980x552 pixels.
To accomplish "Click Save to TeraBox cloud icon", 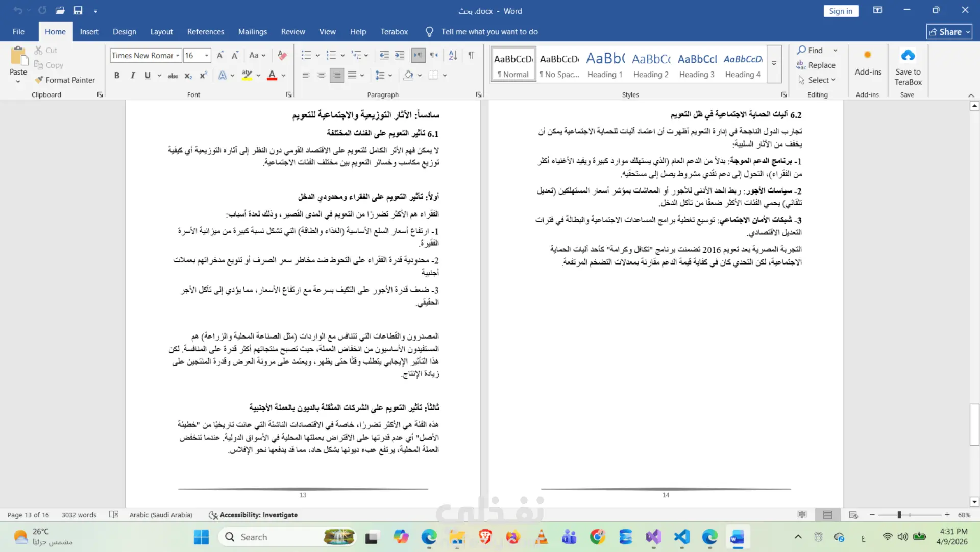I will (x=908, y=55).
